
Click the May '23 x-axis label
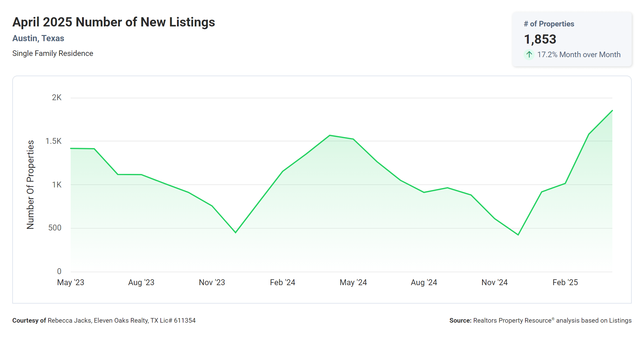coord(70,282)
